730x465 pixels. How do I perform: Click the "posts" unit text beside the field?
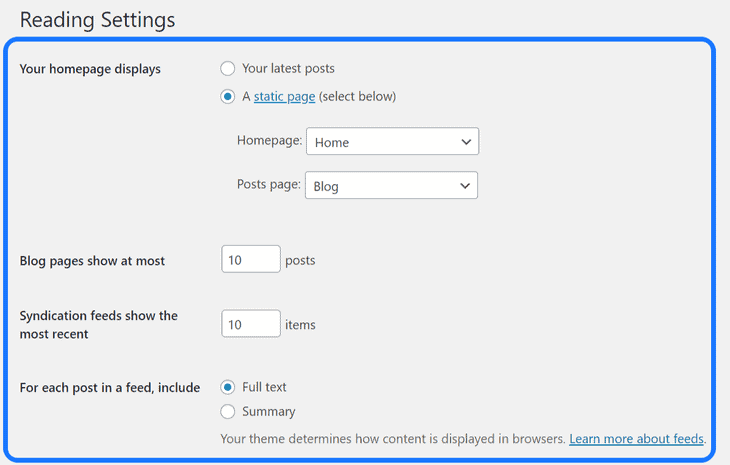click(300, 261)
